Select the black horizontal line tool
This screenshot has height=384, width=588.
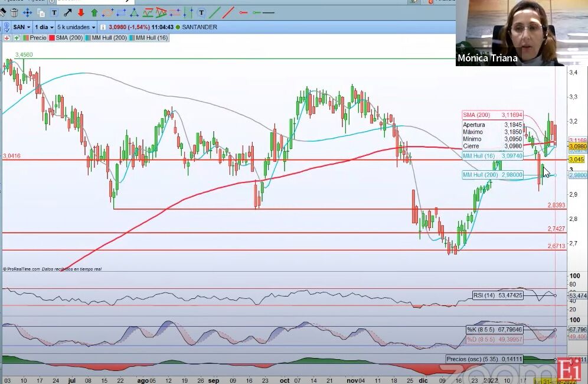pos(269,13)
